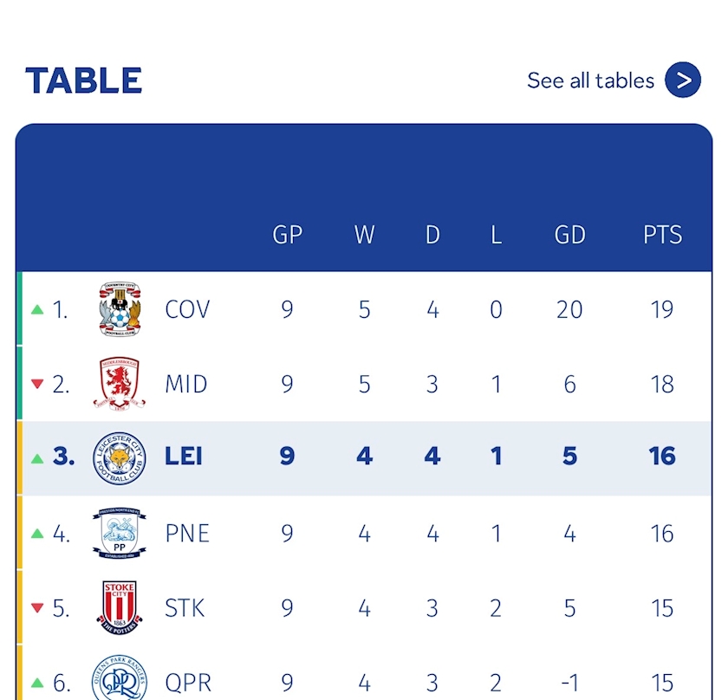Image resolution: width=728 pixels, height=700 pixels.
Task: Click green up arrow beside position 1
Action: 37,309
